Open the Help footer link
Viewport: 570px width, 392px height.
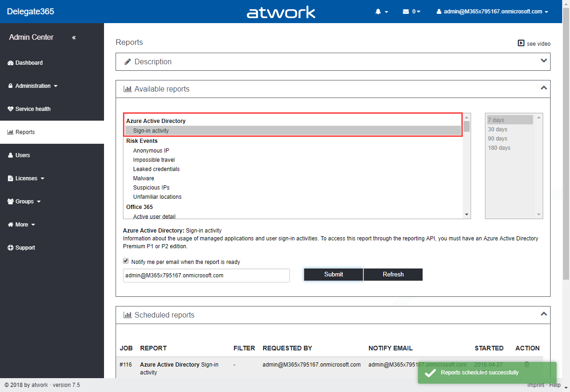[555, 385]
